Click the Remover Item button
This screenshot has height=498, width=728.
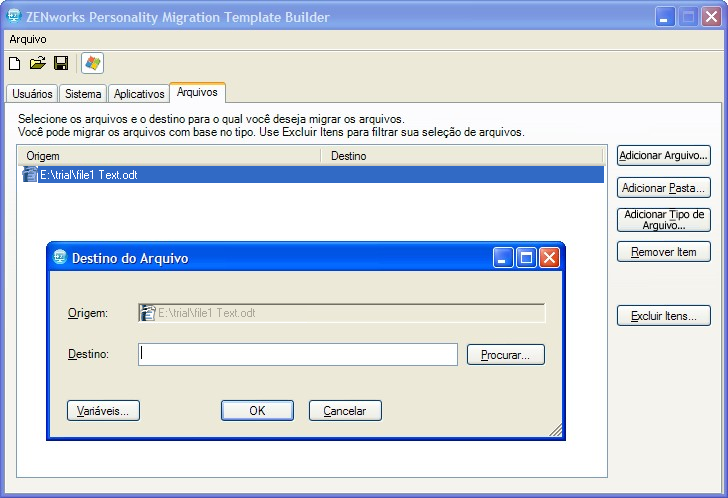point(663,252)
